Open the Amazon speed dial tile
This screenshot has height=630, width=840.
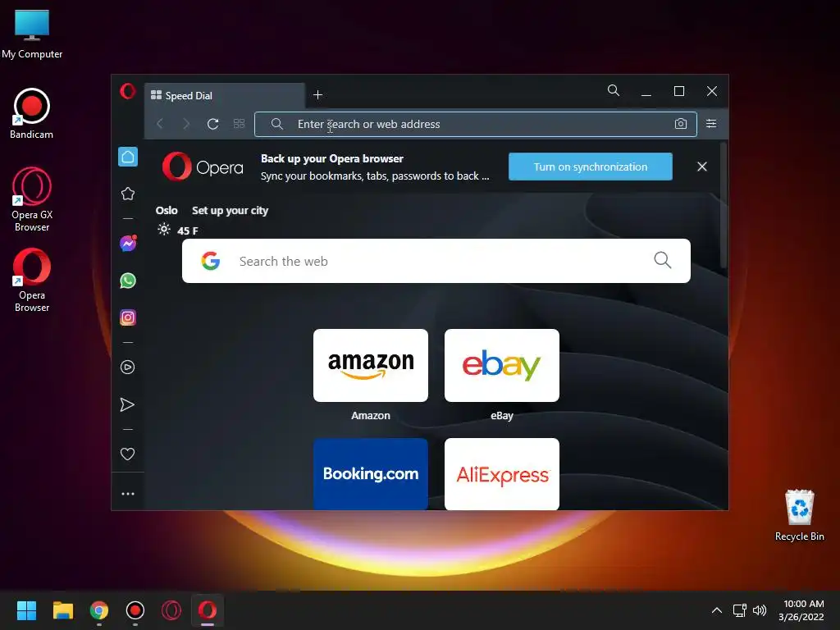click(x=371, y=365)
